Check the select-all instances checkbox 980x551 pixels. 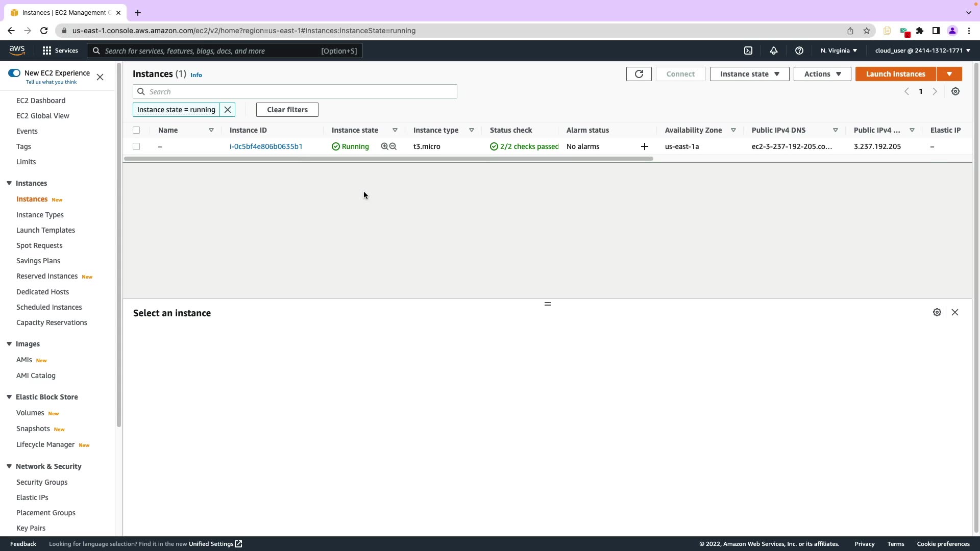136,130
